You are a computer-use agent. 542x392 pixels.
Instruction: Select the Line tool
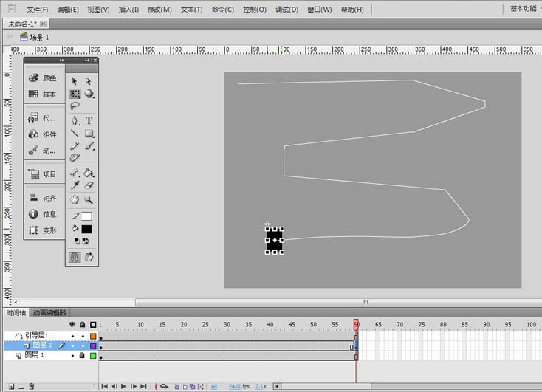click(75, 134)
